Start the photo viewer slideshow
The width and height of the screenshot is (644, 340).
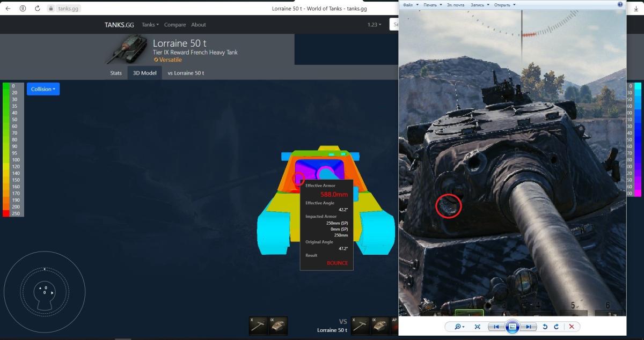coord(512,327)
